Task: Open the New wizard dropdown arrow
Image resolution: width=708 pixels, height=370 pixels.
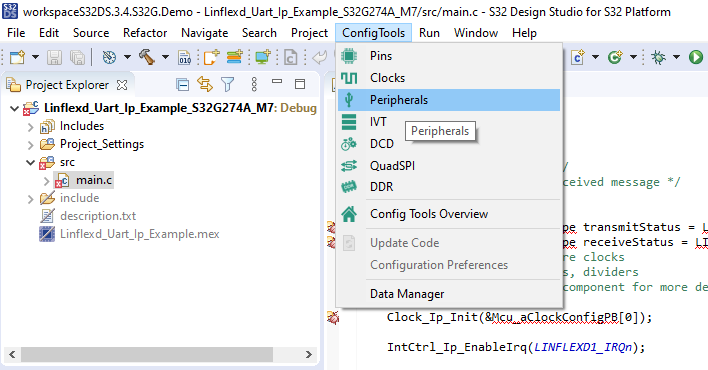Action: point(35,57)
